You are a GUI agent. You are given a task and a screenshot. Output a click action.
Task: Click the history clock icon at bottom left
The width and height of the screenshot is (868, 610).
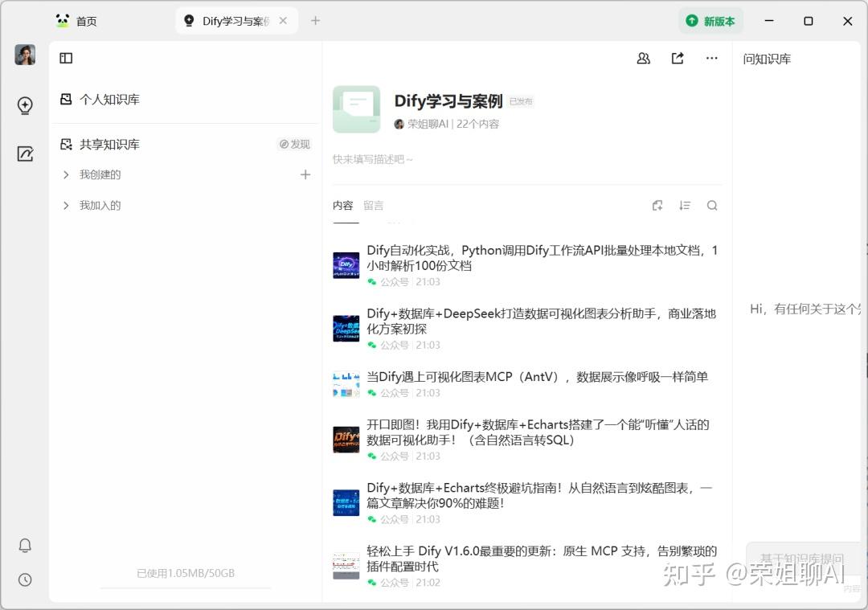point(25,579)
